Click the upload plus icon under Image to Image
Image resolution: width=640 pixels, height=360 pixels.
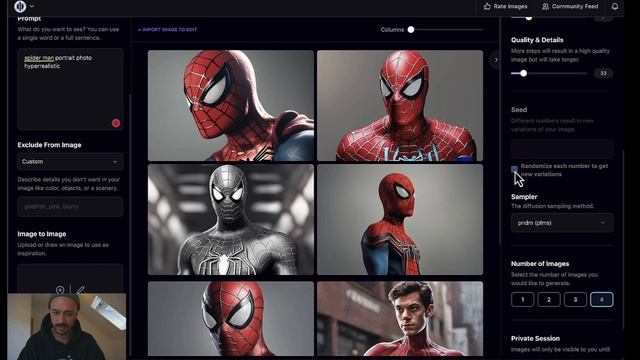tap(60, 290)
